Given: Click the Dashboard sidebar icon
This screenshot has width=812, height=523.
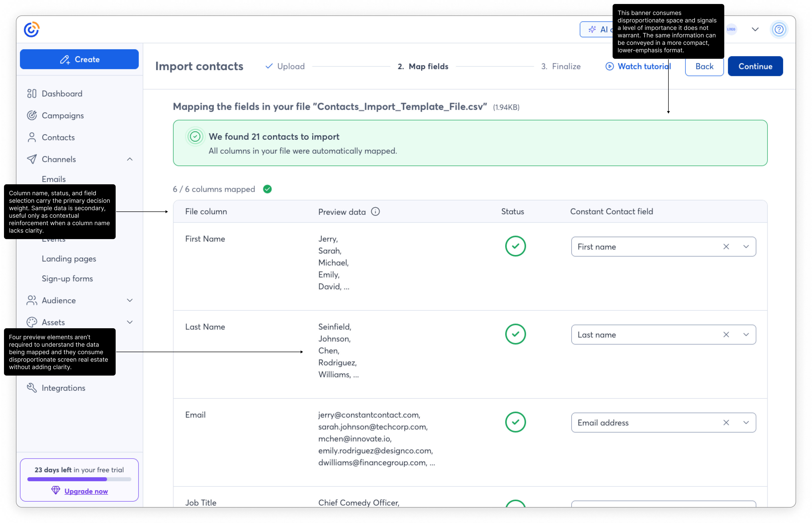Looking at the screenshot, I should click(32, 93).
